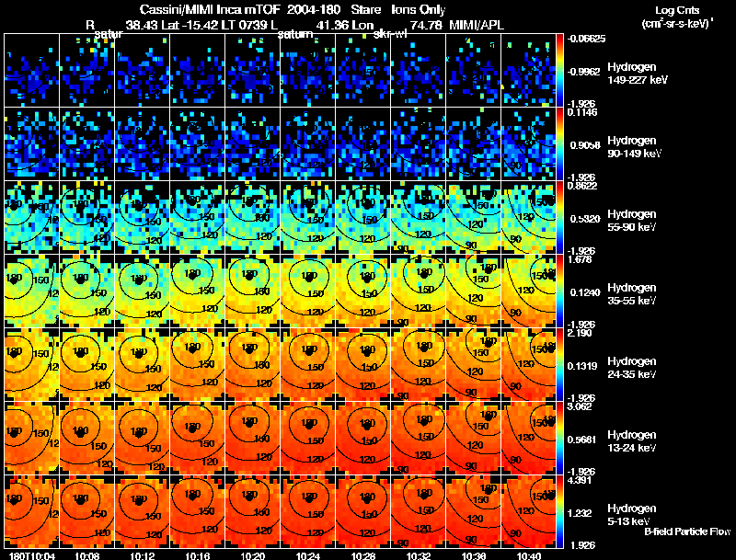Click the 'Hydrogen 35-55 keV' row label

point(632,294)
